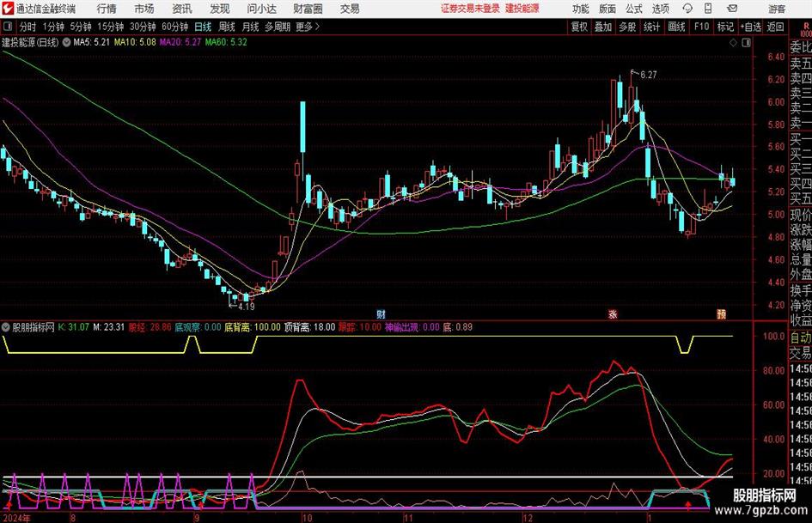
Task: Open the mobile phone icon in title bar
Action: click(708, 9)
